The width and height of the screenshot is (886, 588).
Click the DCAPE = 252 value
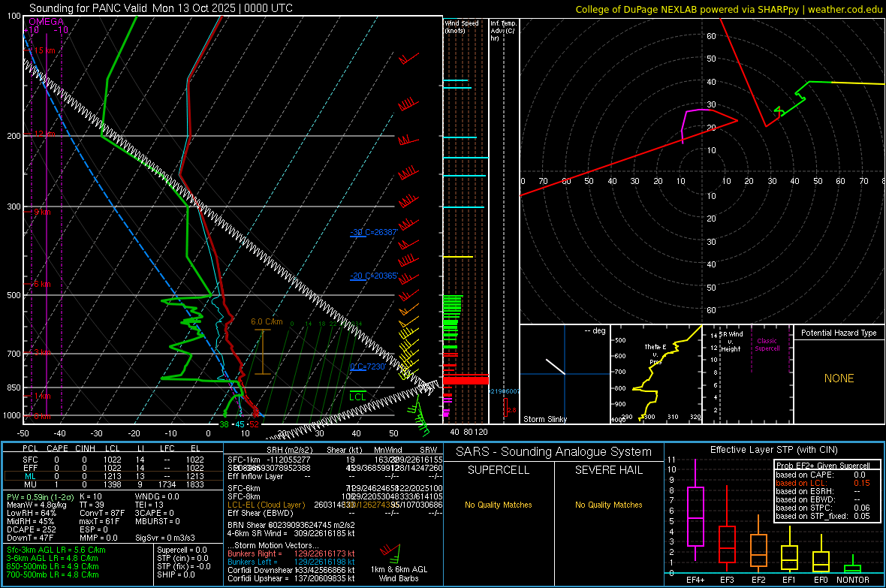[x=31, y=529]
